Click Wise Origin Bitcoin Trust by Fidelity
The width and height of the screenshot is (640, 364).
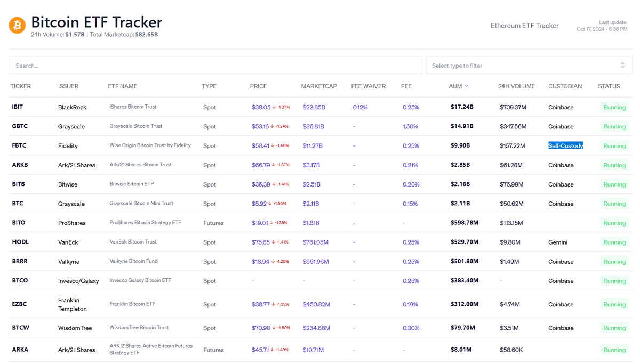click(150, 145)
